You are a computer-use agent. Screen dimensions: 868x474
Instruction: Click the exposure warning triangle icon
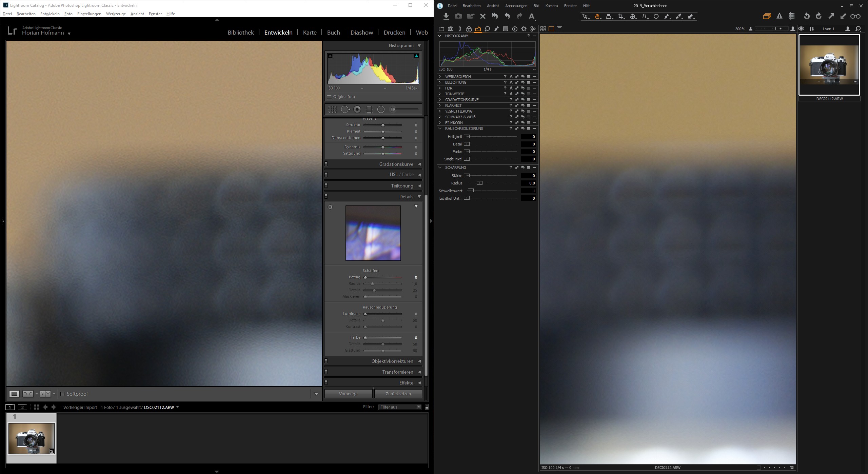[780, 16]
